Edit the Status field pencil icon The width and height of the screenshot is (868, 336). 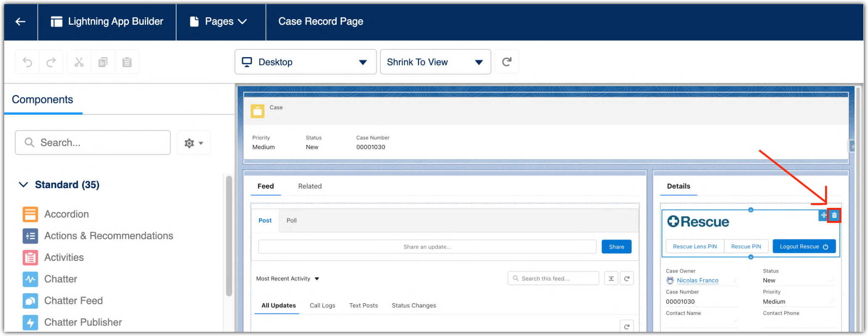click(832, 280)
